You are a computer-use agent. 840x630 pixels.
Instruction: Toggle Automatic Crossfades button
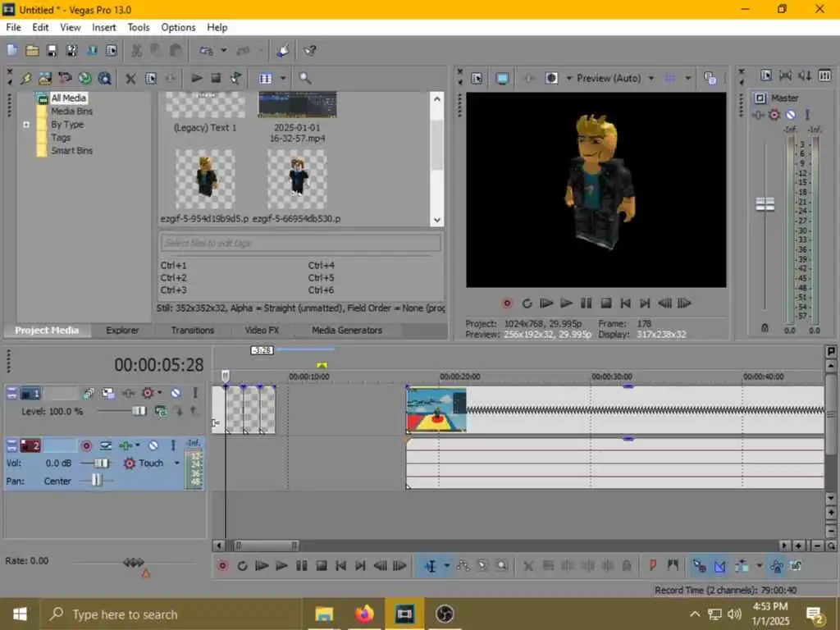[x=719, y=566]
